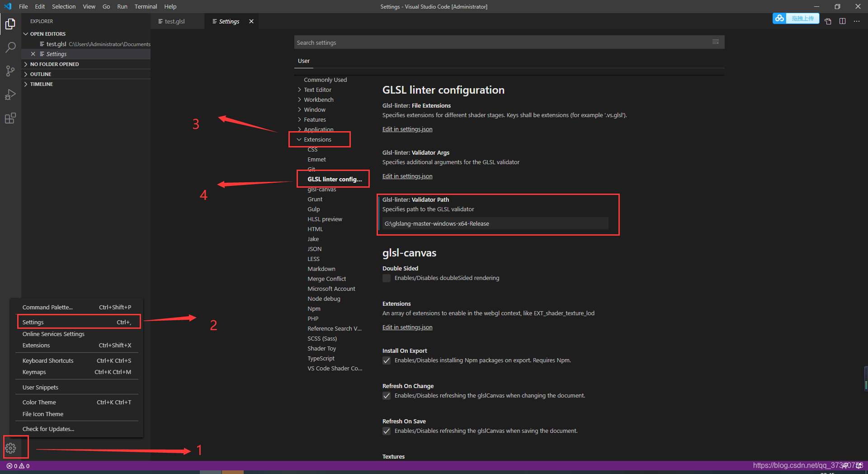Image resolution: width=868 pixels, height=474 pixels.
Task: Open the More Actions ellipsis menu
Action: tap(857, 21)
